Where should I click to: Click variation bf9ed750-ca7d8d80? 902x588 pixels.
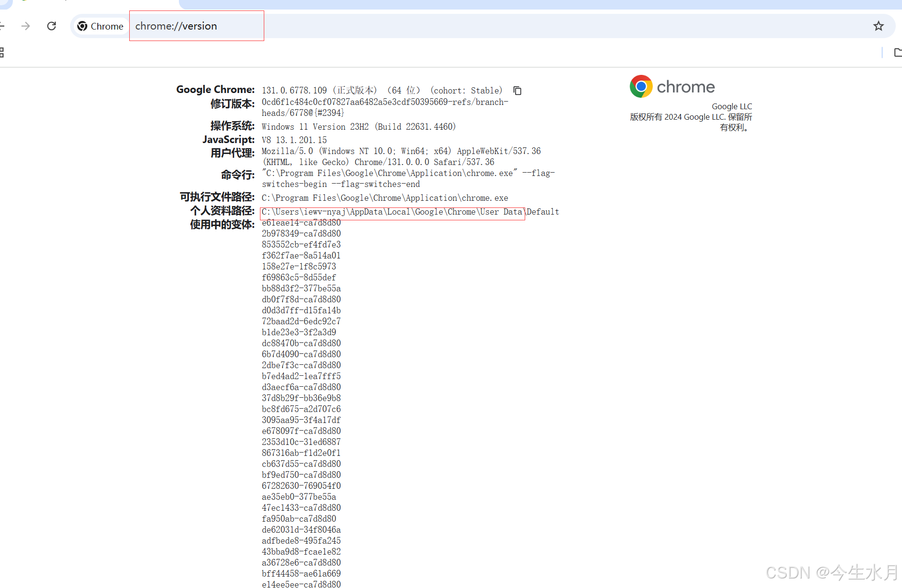301,475
